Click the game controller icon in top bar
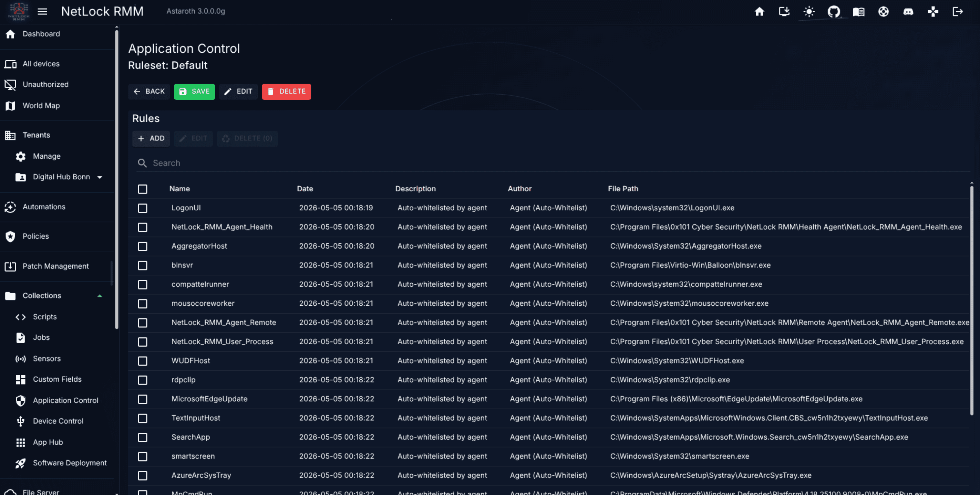The height and width of the screenshot is (495, 980). [933, 11]
